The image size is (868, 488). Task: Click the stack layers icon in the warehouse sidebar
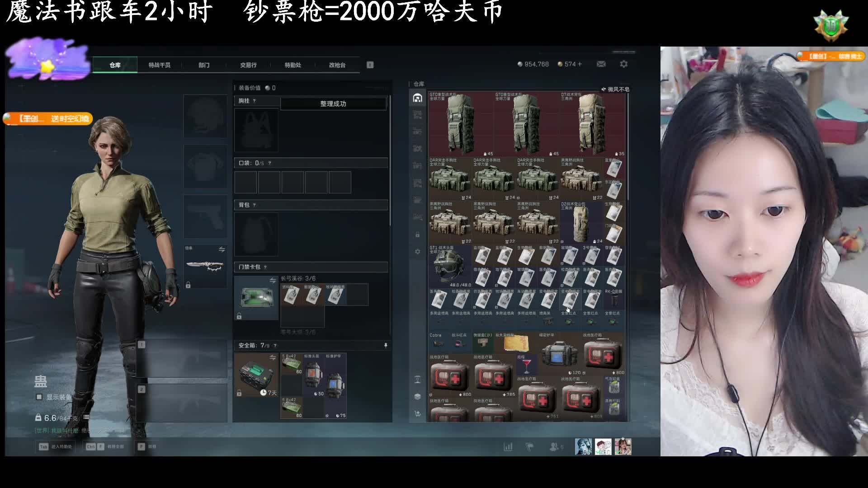(417, 396)
